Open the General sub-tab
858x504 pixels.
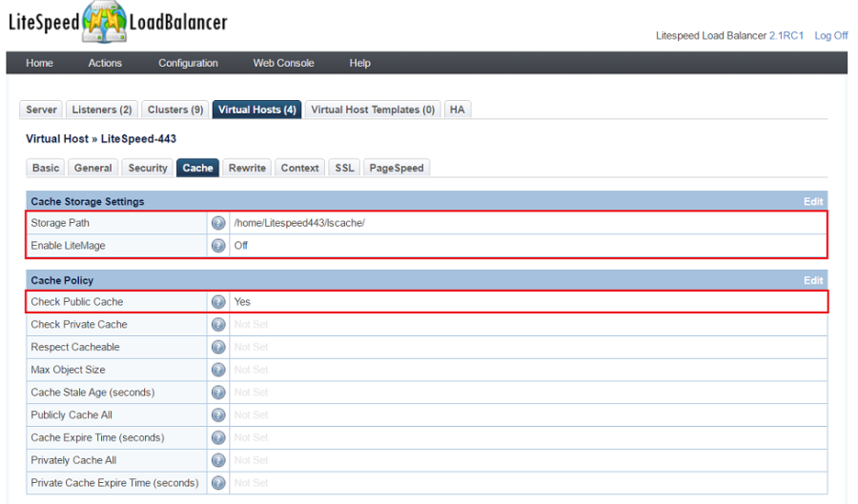coord(93,168)
